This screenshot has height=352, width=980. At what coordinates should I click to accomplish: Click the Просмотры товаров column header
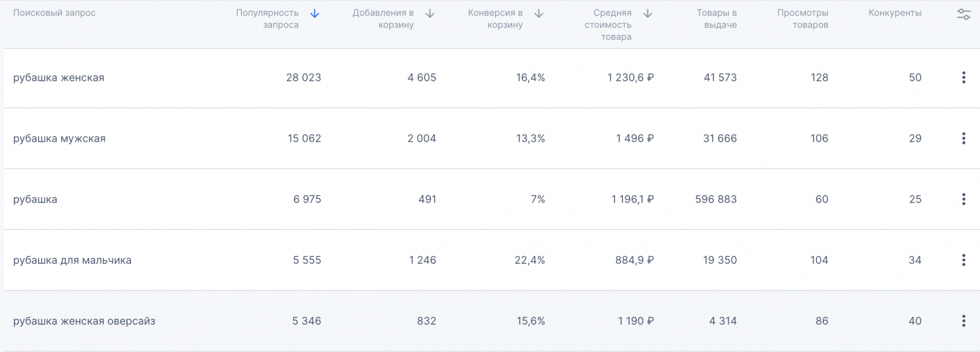pyautogui.click(x=802, y=18)
